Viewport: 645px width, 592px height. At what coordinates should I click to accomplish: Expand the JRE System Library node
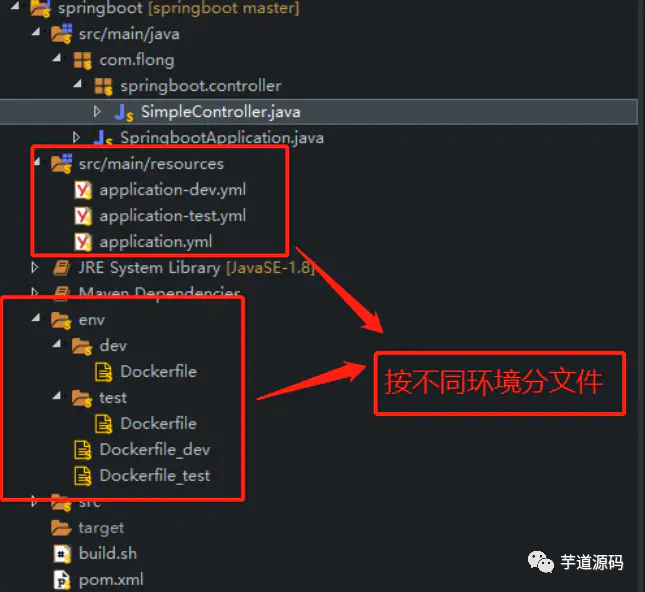click(x=35, y=268)
